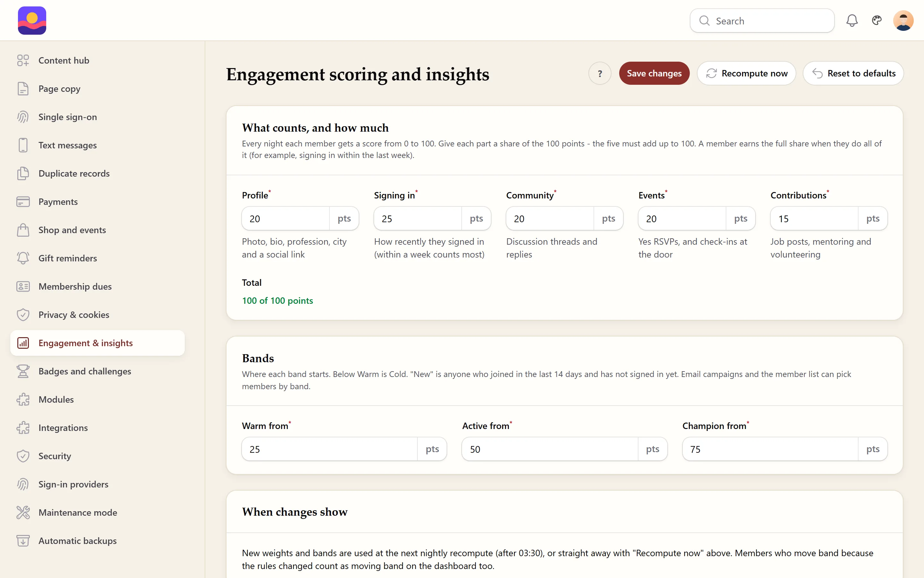Click the app logo in the header
This screenshot has height=578, width=924.
click(32, 21)
